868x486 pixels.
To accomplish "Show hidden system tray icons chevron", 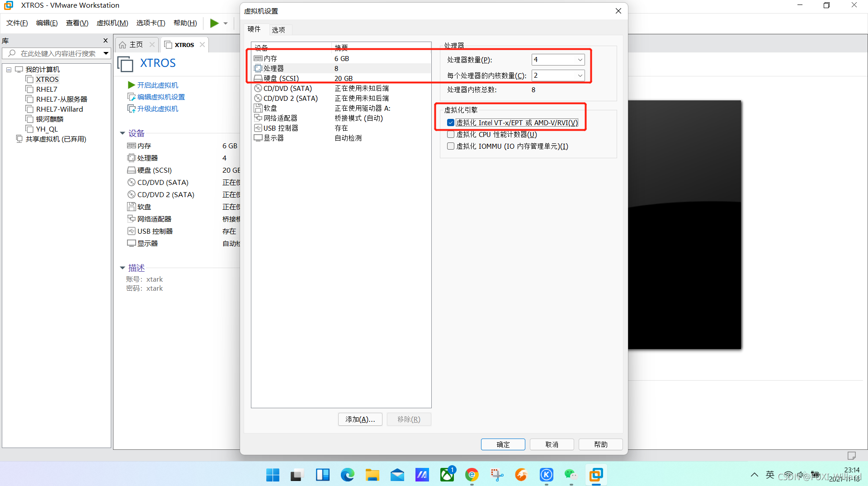I will 754,475.
